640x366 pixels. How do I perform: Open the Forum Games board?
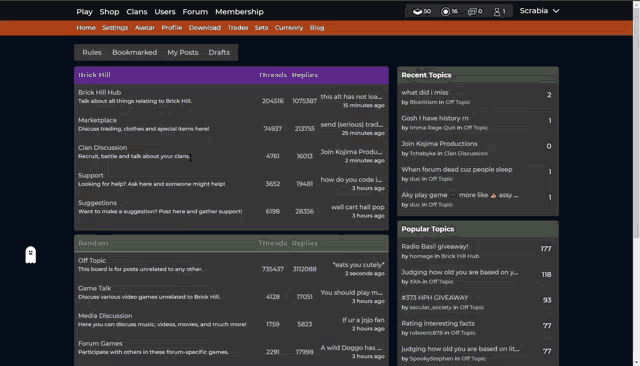(100, 344)
